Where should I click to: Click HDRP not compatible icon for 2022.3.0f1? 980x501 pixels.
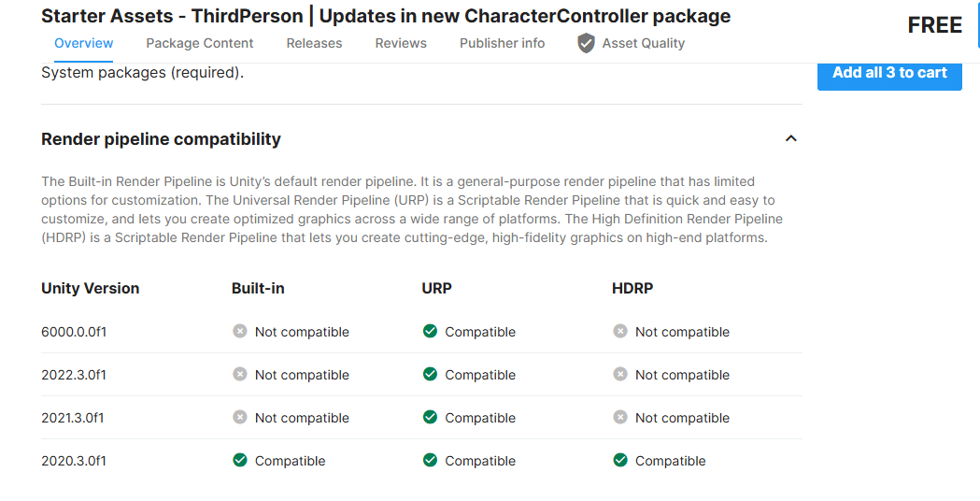click(x=620, y=375)
